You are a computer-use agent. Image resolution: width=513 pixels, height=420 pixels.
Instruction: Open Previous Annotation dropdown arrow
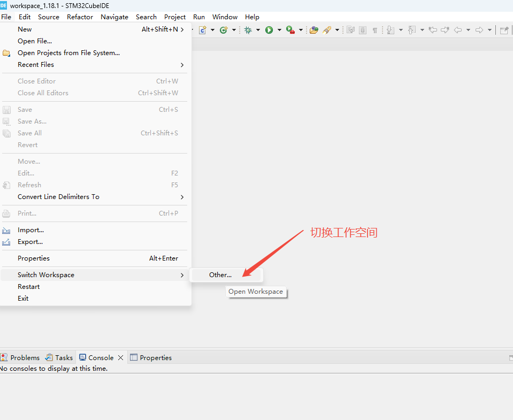point(422,30)
